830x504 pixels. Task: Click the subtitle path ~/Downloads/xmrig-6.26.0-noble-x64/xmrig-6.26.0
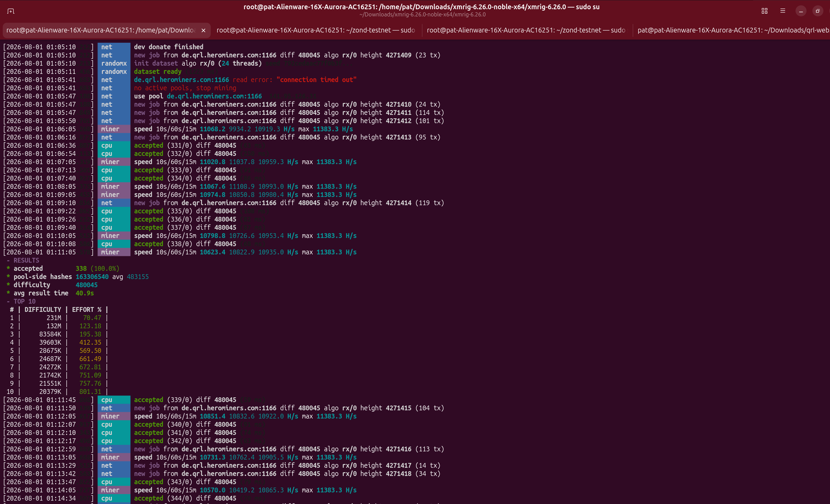pyautogui.click(x=423, y=14)
